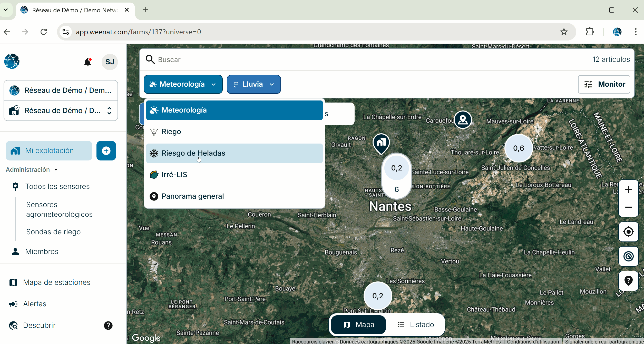Image resolution: width=644 pixels, height=344 pixels.
Task: Click the location marker near Carquefou
Action: 463,120
